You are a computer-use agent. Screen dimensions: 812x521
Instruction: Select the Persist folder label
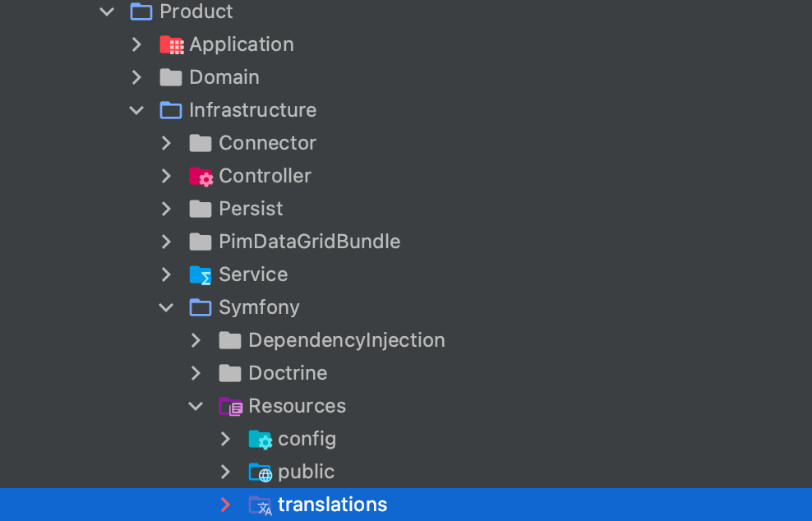point(251,209)
